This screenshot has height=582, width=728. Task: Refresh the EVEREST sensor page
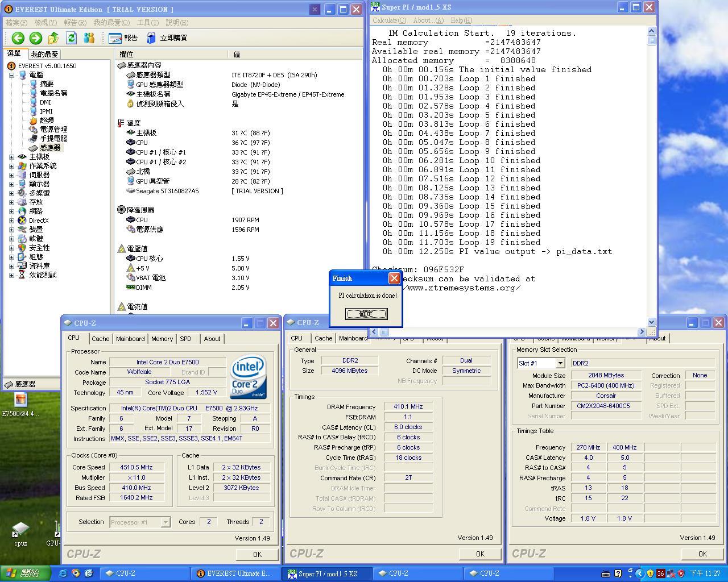pyautogui.click(x=71, y=38)
